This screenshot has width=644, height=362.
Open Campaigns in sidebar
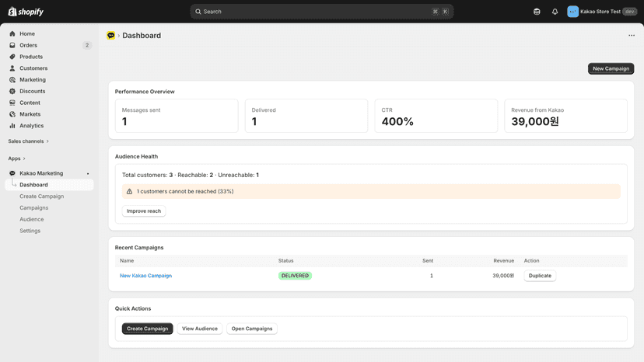point(33,207)
